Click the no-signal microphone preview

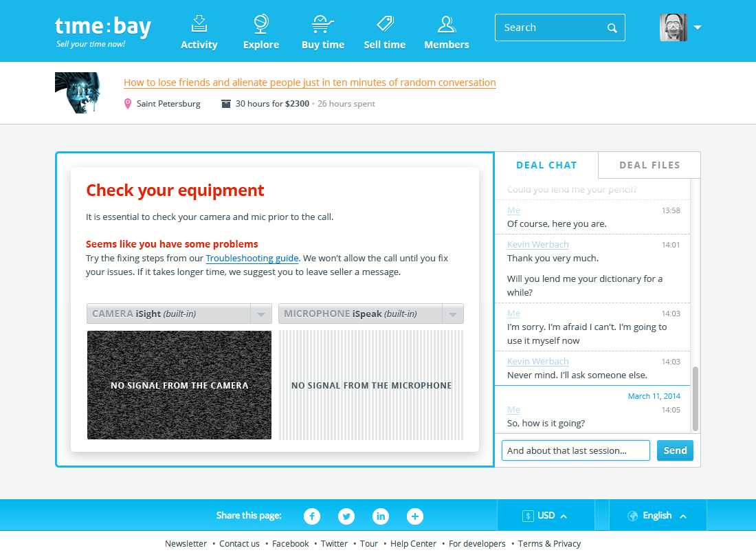371,385
